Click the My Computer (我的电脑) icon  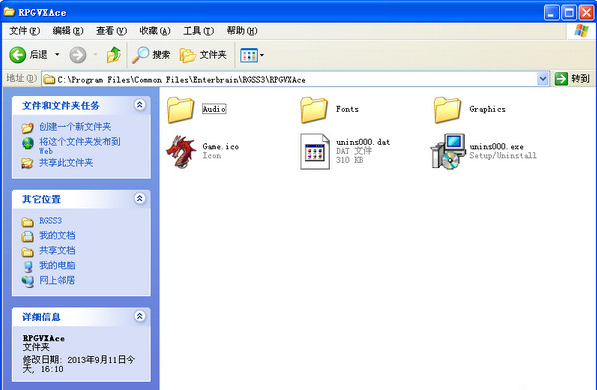click(28, 267)
